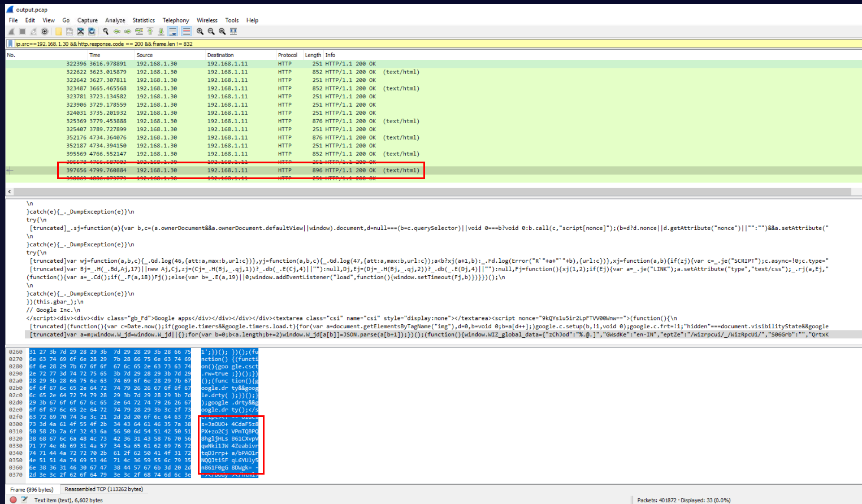Stop the running capture
Viewport: 862px width, 504px height.
coord(22,32)
